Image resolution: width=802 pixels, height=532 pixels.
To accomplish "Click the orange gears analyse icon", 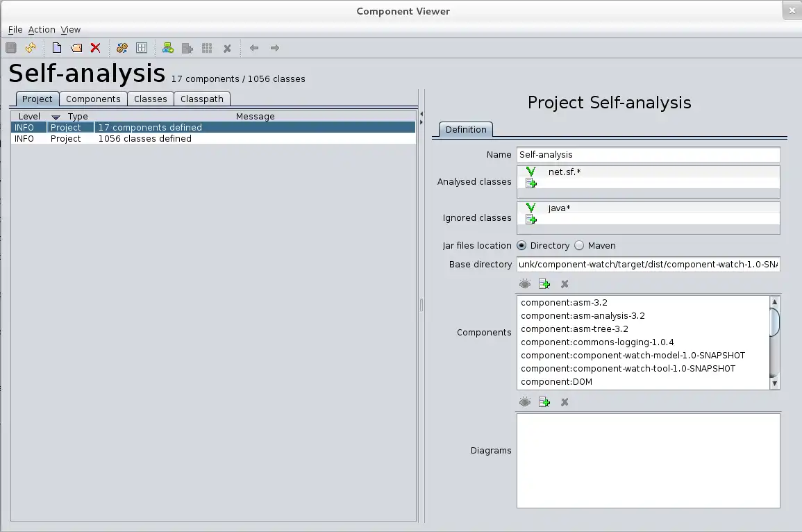I will tap(122, 48).
